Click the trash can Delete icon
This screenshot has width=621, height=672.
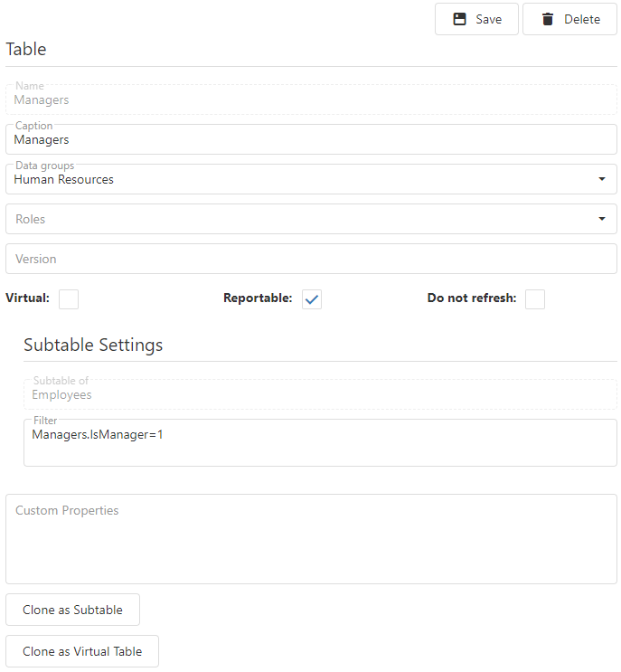[x=548, y=19]
